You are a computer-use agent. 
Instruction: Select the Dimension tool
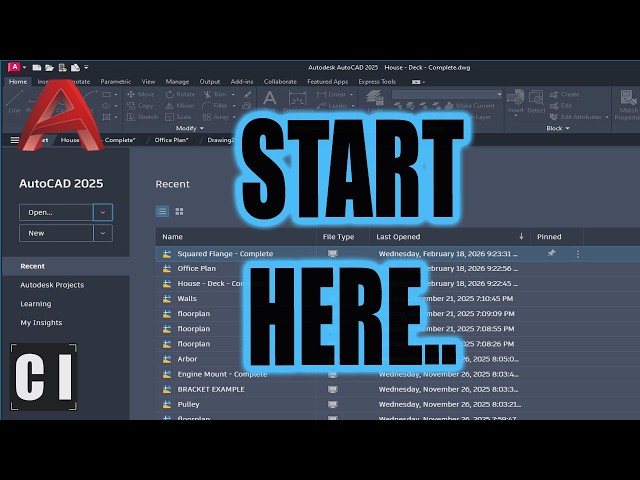coord(298,101)
